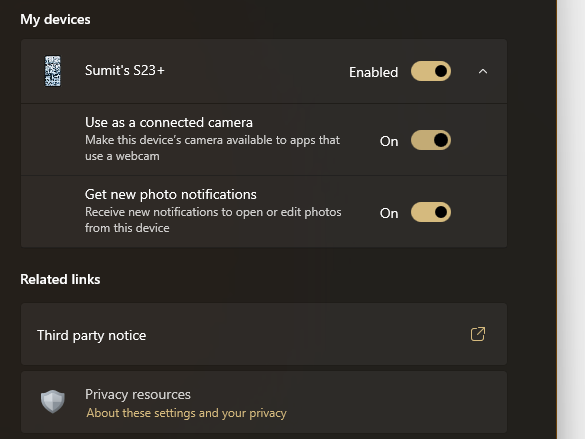Click the Sumit's S23+ phone thumbnail icon
This screenshot has width=585, height=439.
53,71
